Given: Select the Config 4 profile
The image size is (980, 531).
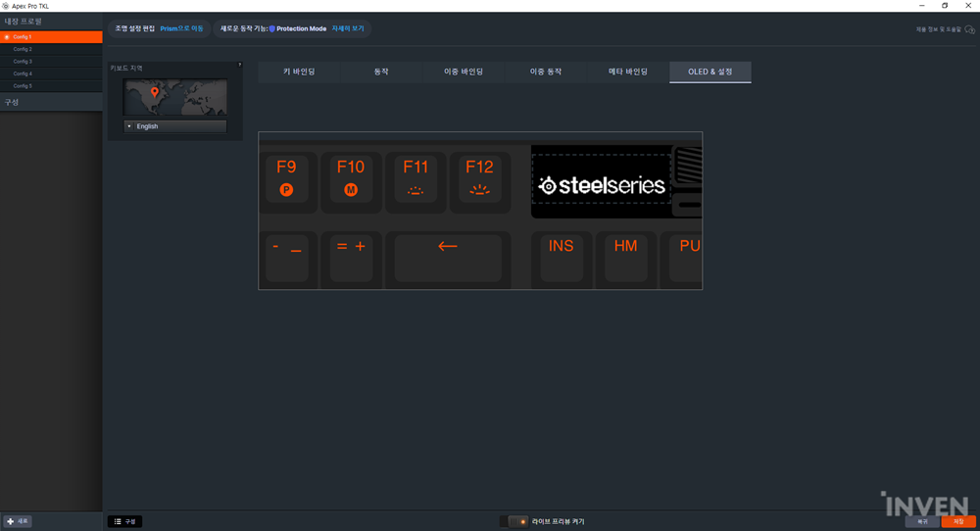Looking at the screenshot, I should click(x=51, y=73).
